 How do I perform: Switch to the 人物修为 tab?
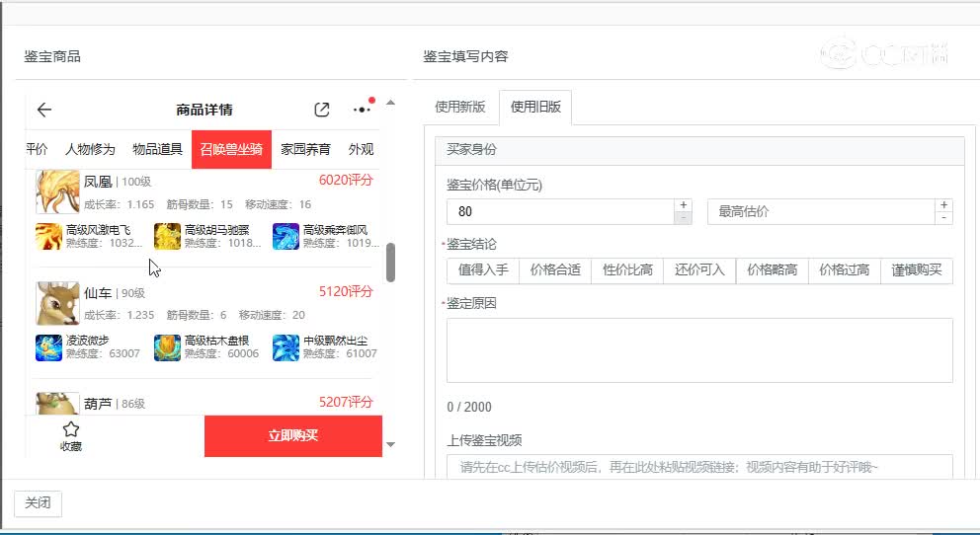(x=90, y=149)
